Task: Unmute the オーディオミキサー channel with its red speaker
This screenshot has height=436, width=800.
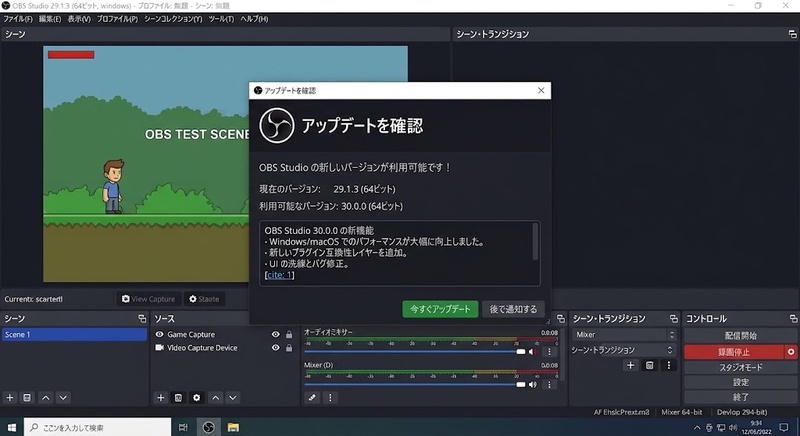Action: 533,352
